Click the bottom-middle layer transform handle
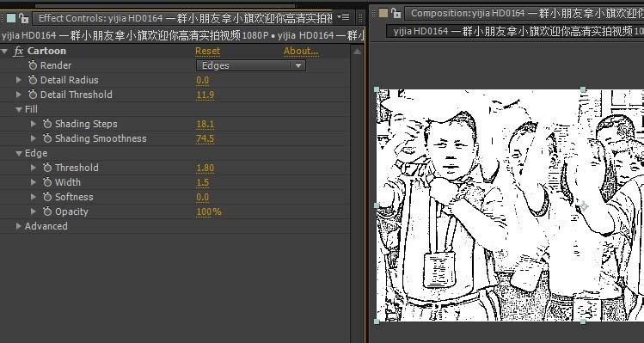644x343 pixels. tap(583, 322)
